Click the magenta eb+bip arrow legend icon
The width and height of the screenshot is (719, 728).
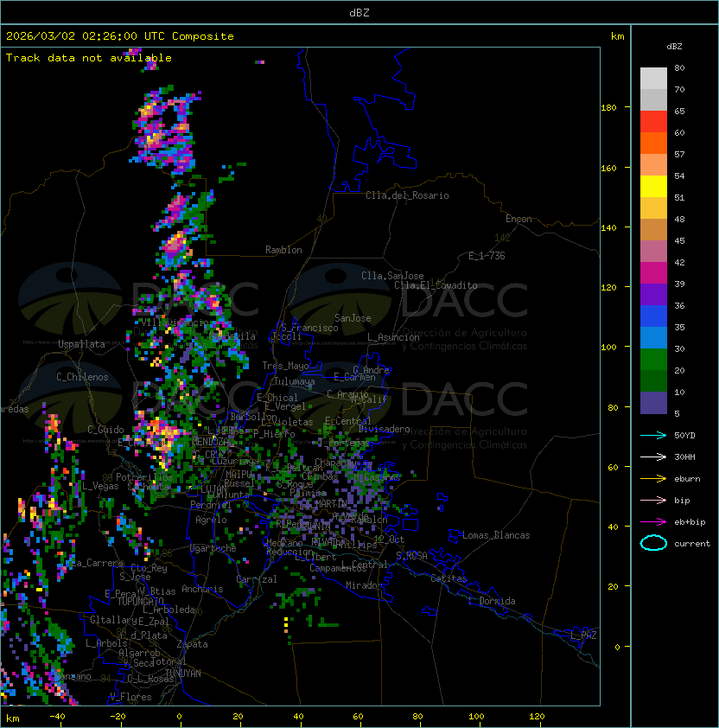653,522
